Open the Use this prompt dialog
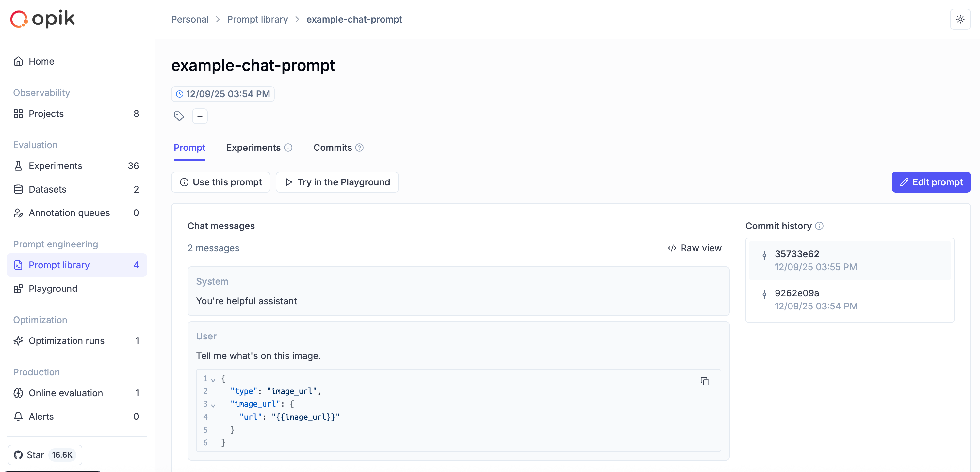Screen dimensions: 980x472 pos(220,182)
